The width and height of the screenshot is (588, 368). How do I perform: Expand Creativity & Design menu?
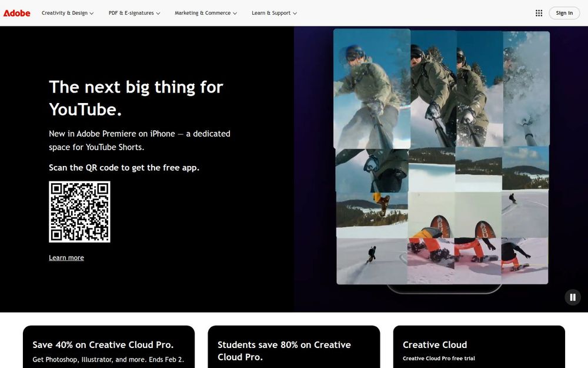click(68, 13)
